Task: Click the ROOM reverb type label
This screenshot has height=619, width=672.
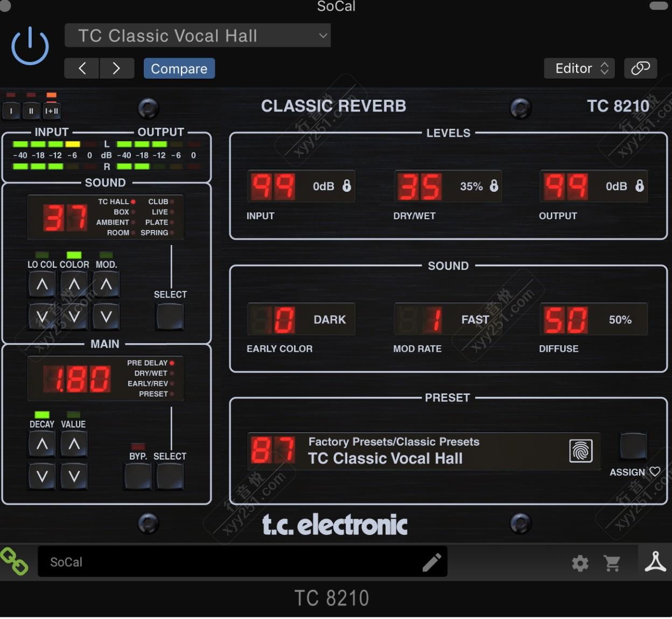Action: [118, 232]
